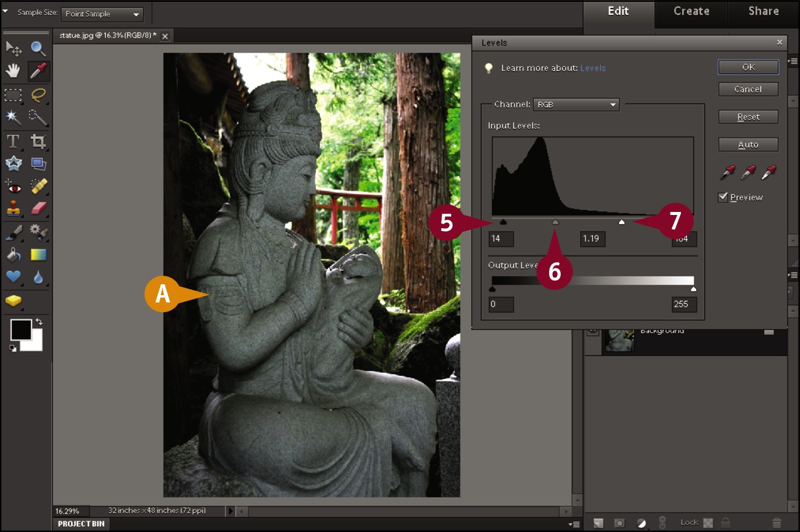The image size is (800, 532).
Task: Click the gray midtone input slider triangle
Action: [555, 222]
